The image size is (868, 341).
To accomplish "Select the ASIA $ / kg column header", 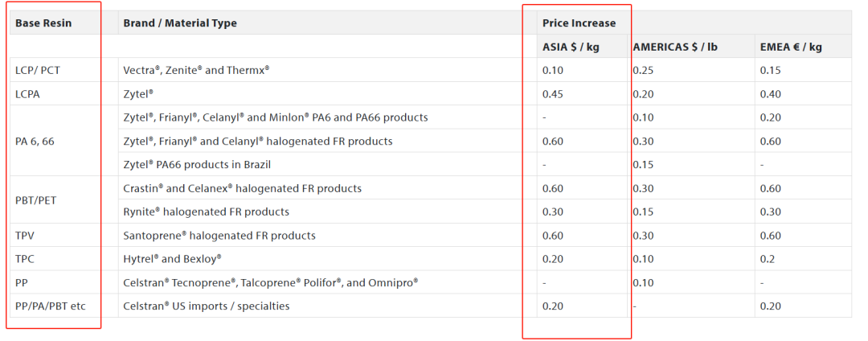I will [571, 47].
